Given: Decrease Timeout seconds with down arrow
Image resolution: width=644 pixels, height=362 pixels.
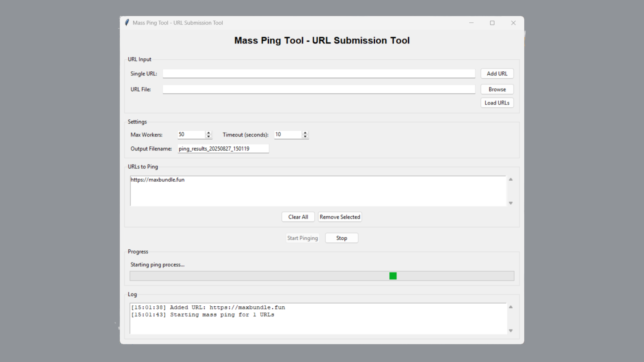Looking at the screenshot, I should [x=305, y=136].
